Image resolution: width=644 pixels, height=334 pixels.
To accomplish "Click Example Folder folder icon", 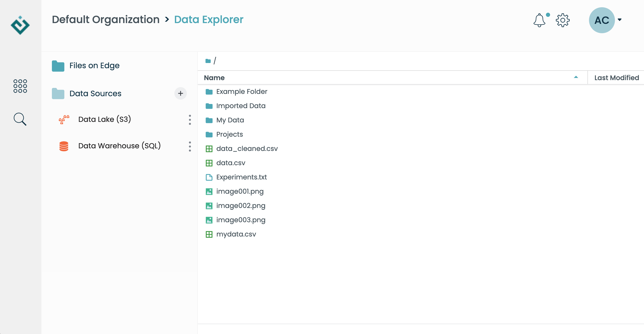I will (209, 92).
